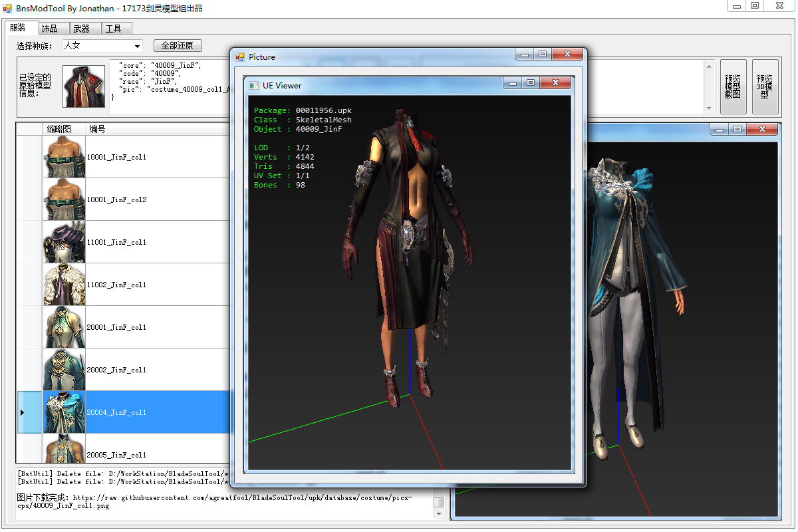This screenshot has width=798, height=532.
Task: Click the text 20002_JinF_col1
Action: [116, 370]
